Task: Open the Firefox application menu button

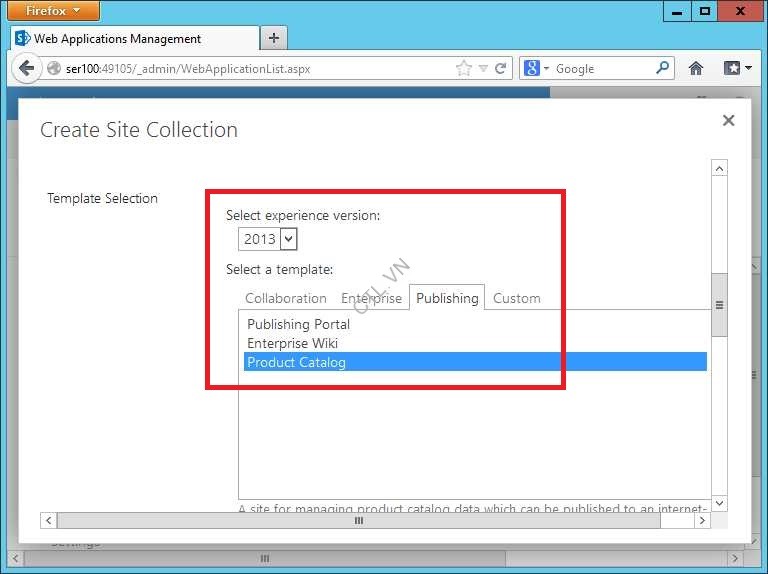Action: (x=54, y=11)
